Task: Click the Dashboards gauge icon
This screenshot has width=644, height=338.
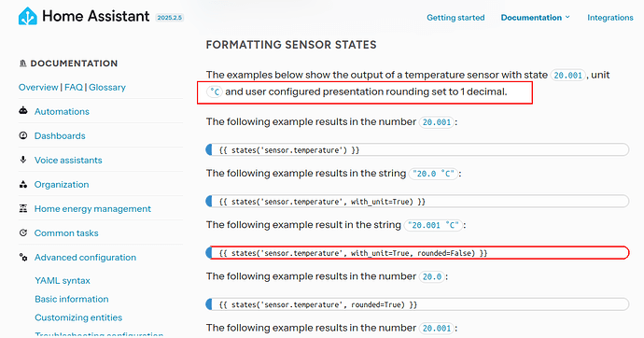Action: 23,135
